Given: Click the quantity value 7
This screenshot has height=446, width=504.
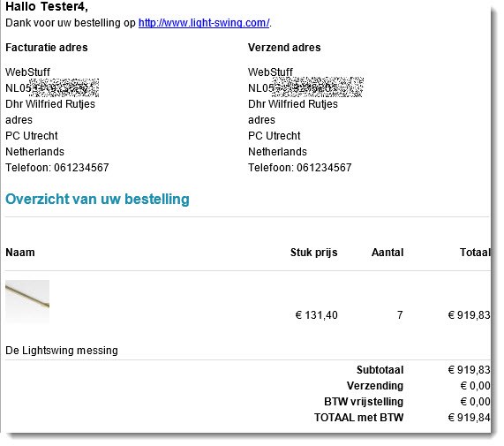Looking at the screenshot, I should 400,315.
